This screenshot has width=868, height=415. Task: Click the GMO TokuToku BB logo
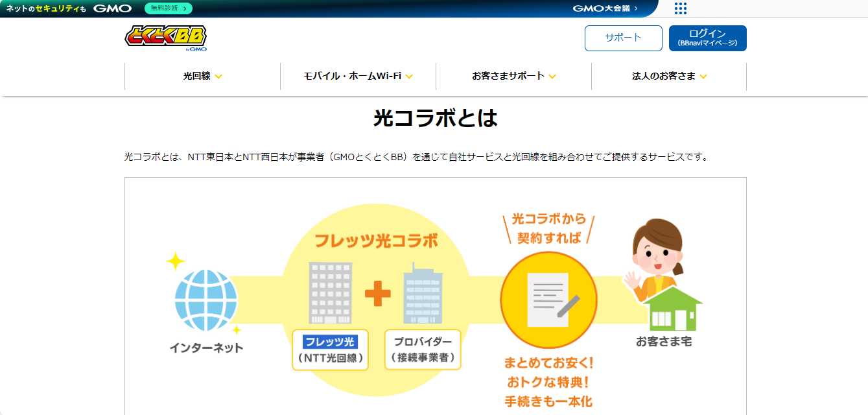coord(166,38)
